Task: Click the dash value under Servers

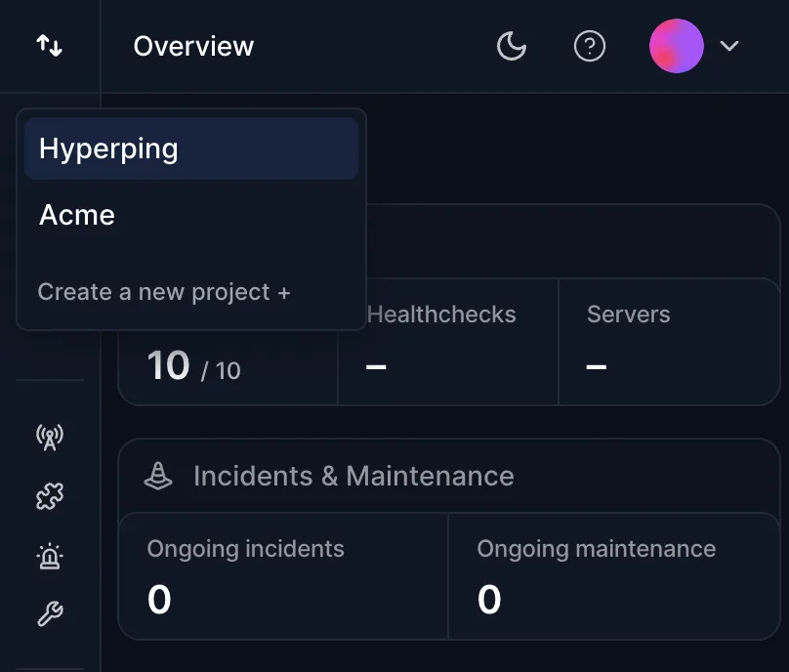Action: (x=597, y=366)
